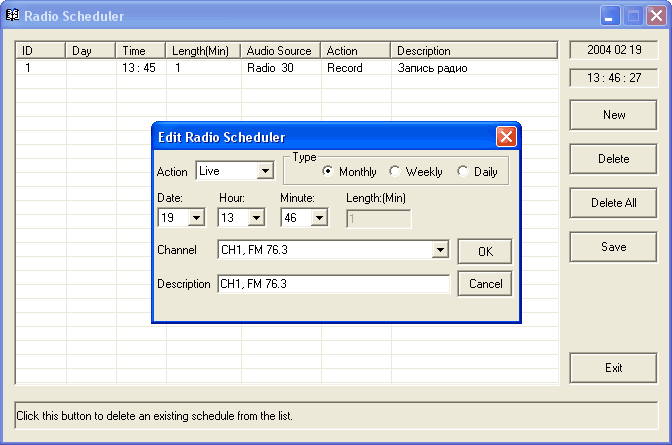The image size is (672, 445).
Task: Open the Action dropdown showing Live
Action: click(265, 171)
